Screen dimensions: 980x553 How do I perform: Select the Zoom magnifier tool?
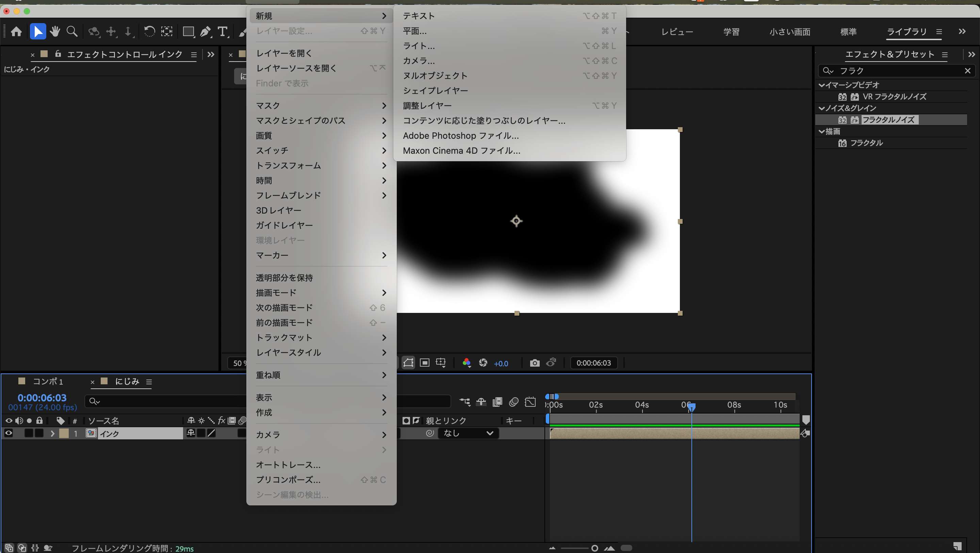pyautogui.click(x=72, y=32)
